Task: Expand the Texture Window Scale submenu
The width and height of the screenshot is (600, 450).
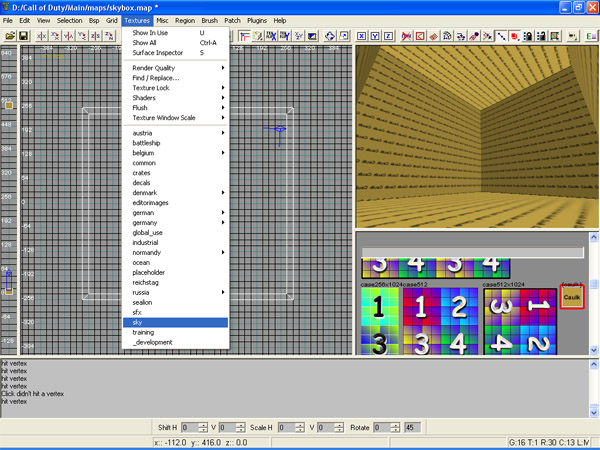Action: click(176, 117)
